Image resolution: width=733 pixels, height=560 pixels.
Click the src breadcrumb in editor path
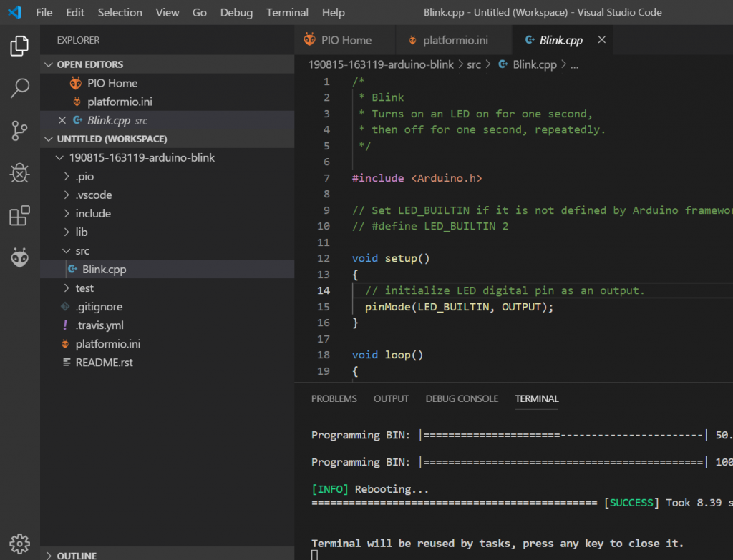[x=473, y=64]
